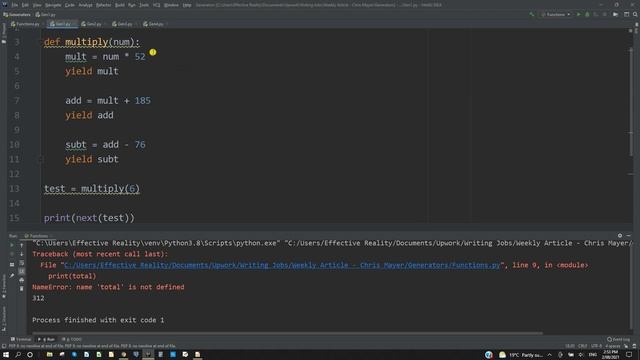Screen dimensions: 640x360
Task: Open File Explorer from taskbar
Action: [49, 354]
